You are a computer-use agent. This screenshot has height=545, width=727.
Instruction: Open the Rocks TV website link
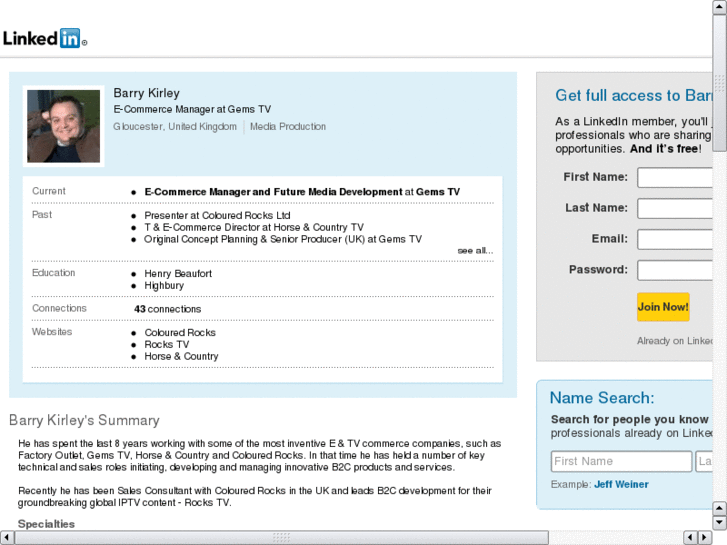pos(167,345)
